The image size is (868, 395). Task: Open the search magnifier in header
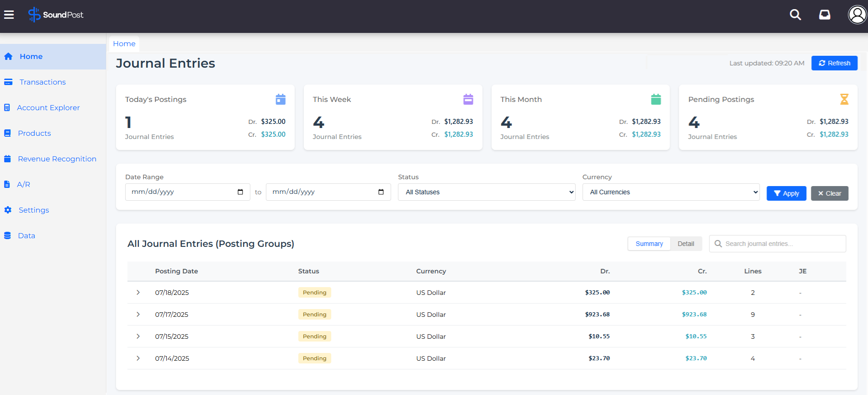(795, 15)
